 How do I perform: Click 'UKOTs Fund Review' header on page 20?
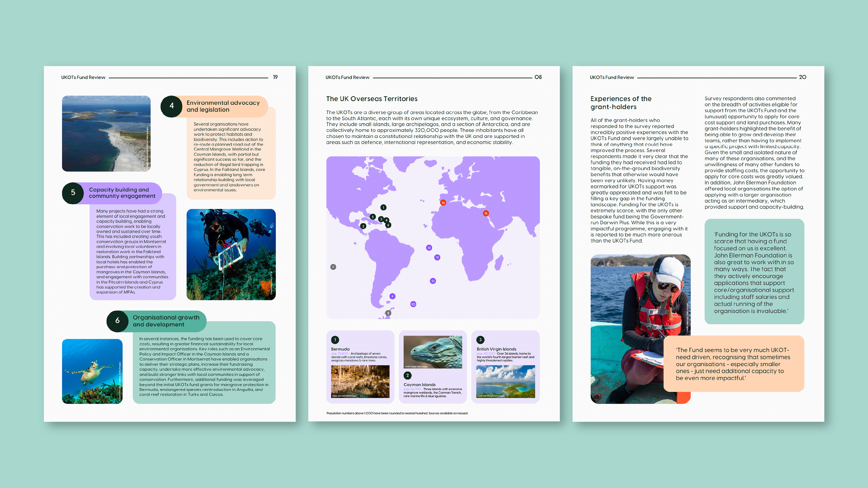pyautogui.click(x=612, y=77)
